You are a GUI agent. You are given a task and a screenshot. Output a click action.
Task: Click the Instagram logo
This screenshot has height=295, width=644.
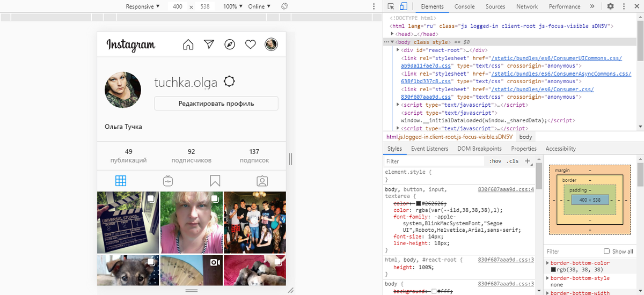click(131, 45)
